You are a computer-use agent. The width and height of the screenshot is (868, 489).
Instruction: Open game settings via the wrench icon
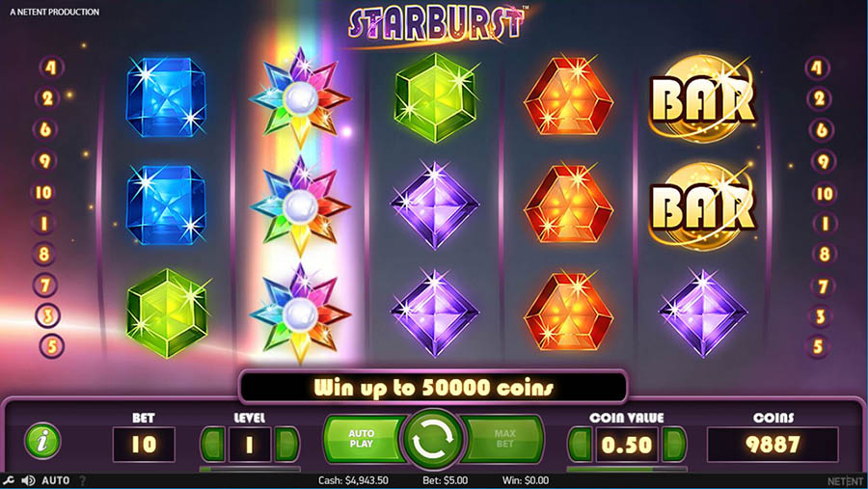coord(8,480)
